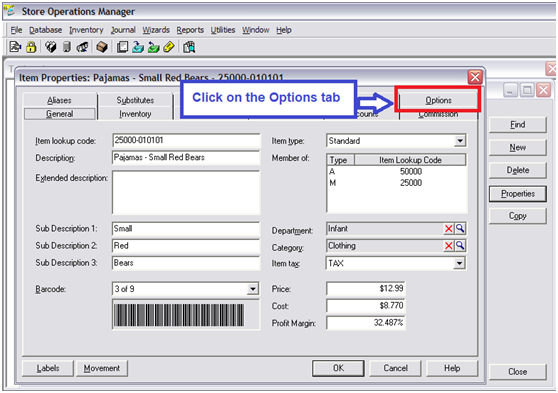Viewport: 558px width, 393px height.
Task: Click the yellow price tag toolbar icon
Action: point(169,47)
